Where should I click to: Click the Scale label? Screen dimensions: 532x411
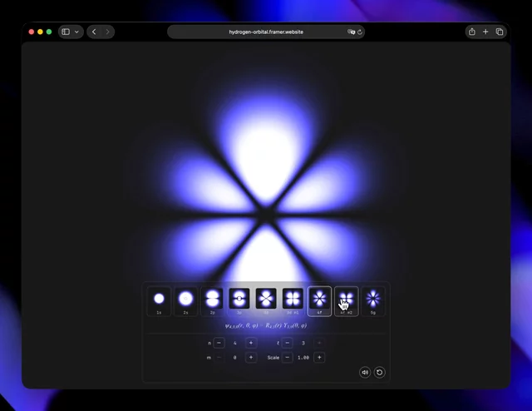273,357
